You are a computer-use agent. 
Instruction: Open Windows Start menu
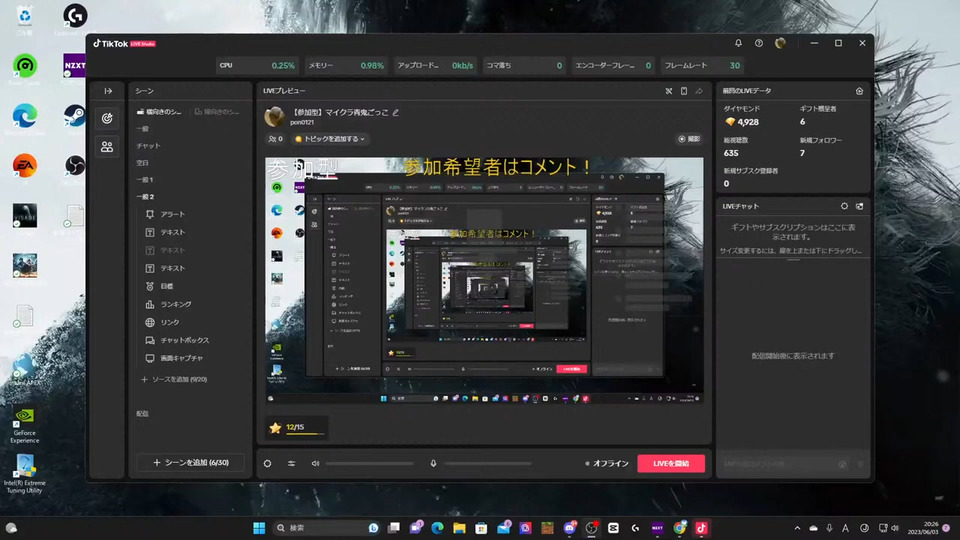259,528
